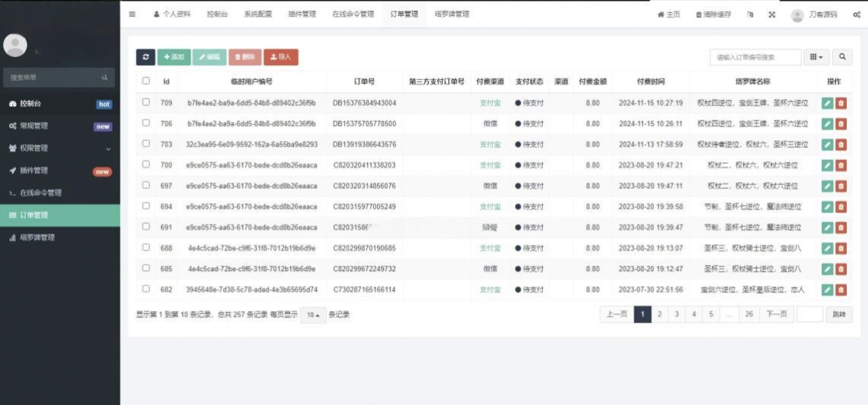Expand the 权限管理 sidebar menu
868x405 pixels.
(59, 148)
